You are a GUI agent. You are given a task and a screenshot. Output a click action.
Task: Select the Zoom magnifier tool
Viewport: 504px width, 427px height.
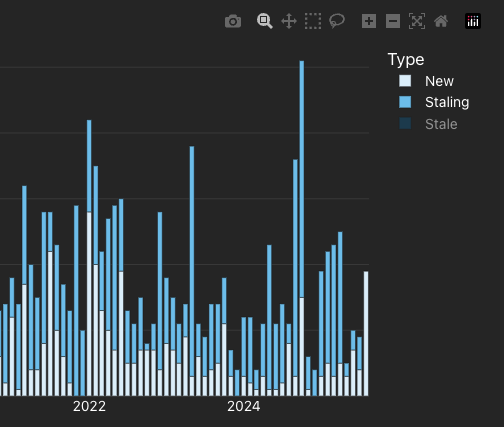265,21
